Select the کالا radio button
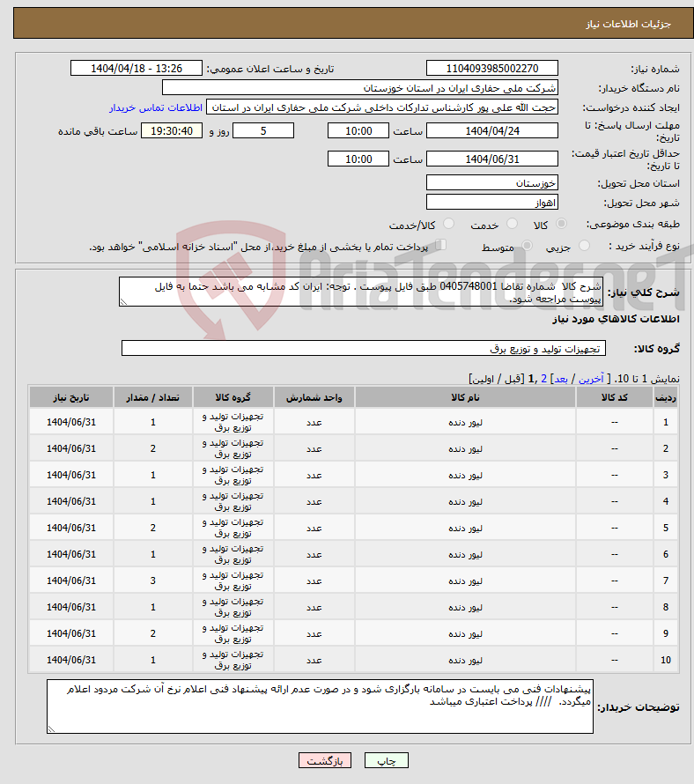Screen dimensions: 694x784 pos(562,224)
